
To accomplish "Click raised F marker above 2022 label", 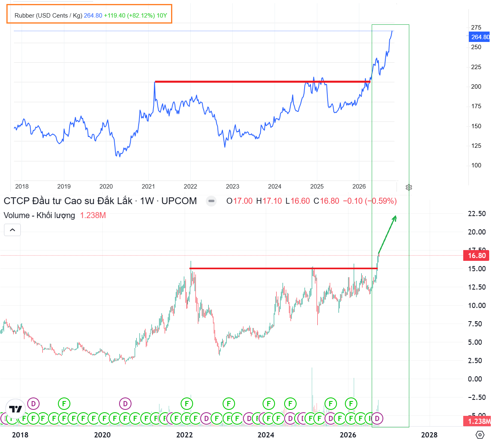I will (x=187, y=403).
